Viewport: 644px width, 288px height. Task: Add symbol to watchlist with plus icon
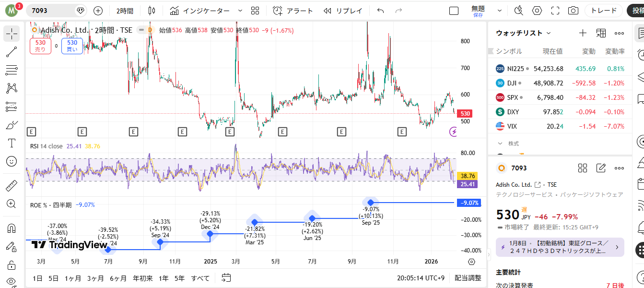tap(583, 33)
